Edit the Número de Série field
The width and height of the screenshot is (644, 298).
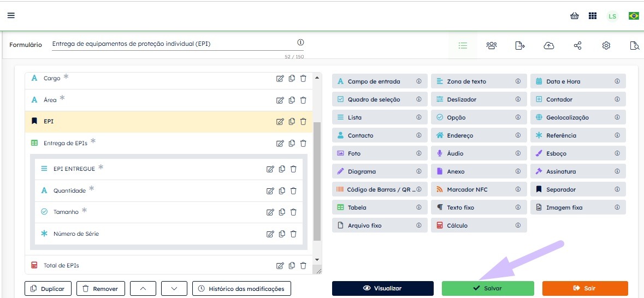tap(270, 234)
